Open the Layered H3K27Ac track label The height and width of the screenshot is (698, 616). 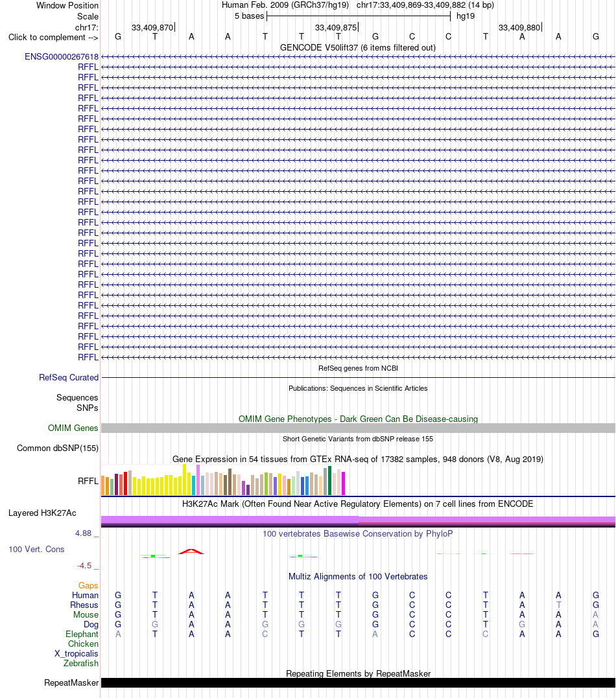point(42,513)
